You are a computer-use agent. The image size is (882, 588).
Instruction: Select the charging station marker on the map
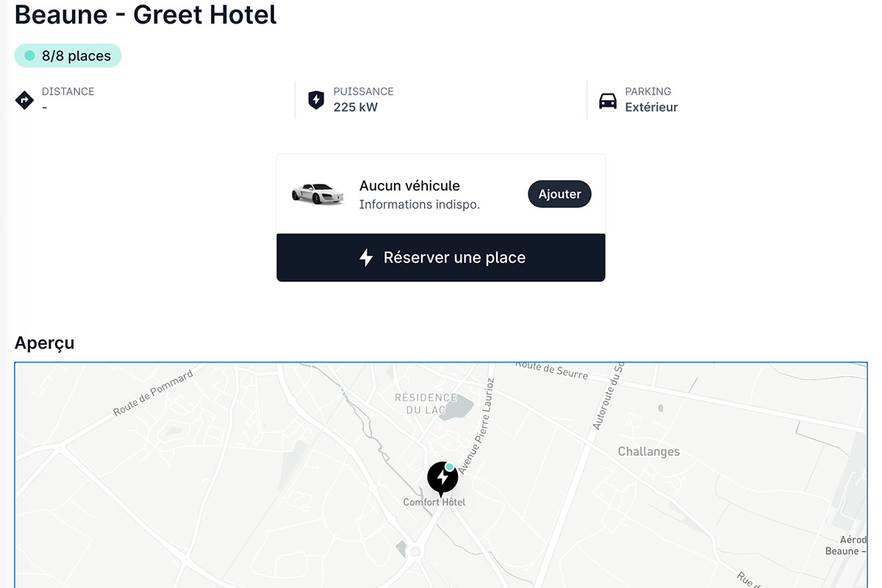click(442, 478)
